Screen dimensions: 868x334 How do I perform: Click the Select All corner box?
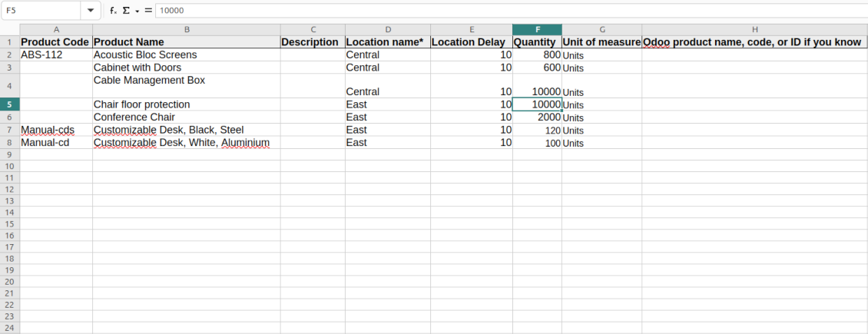pyautogui.click(x=9, y=29)
